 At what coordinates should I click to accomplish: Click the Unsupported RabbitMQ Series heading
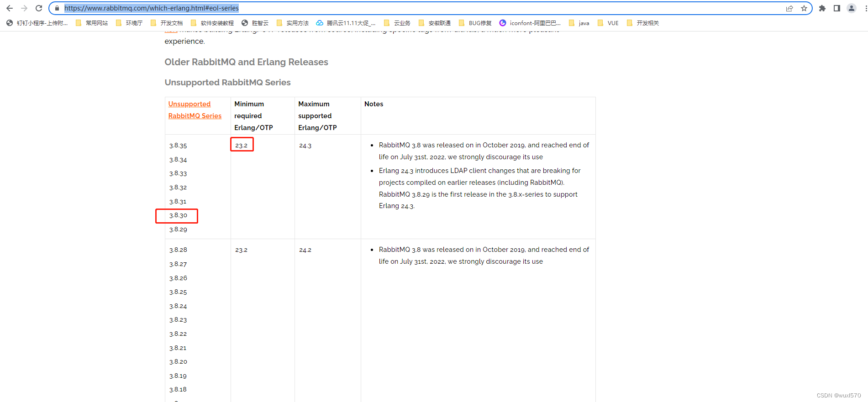(228, 83)
